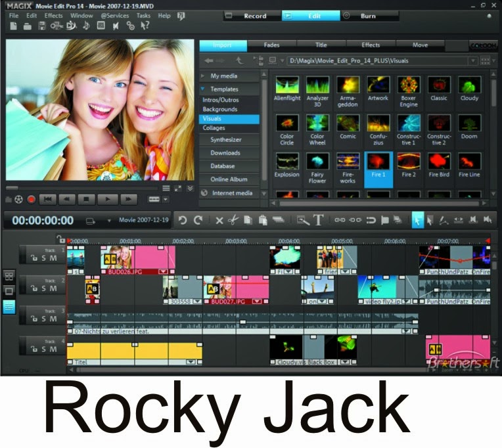Open the preview monitor menu lines icon
Image resolution: width=502 pixels, height=448 pixels.
pos(166,189)
